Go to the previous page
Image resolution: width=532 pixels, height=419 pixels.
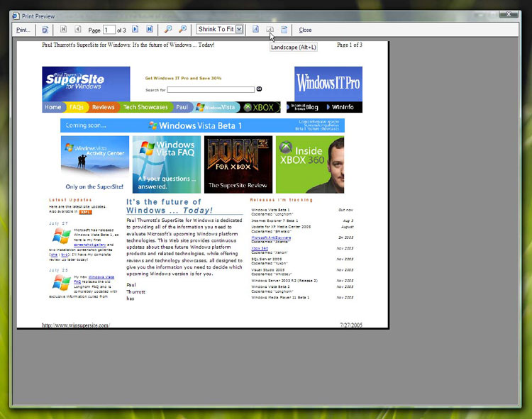coord(78,30)
